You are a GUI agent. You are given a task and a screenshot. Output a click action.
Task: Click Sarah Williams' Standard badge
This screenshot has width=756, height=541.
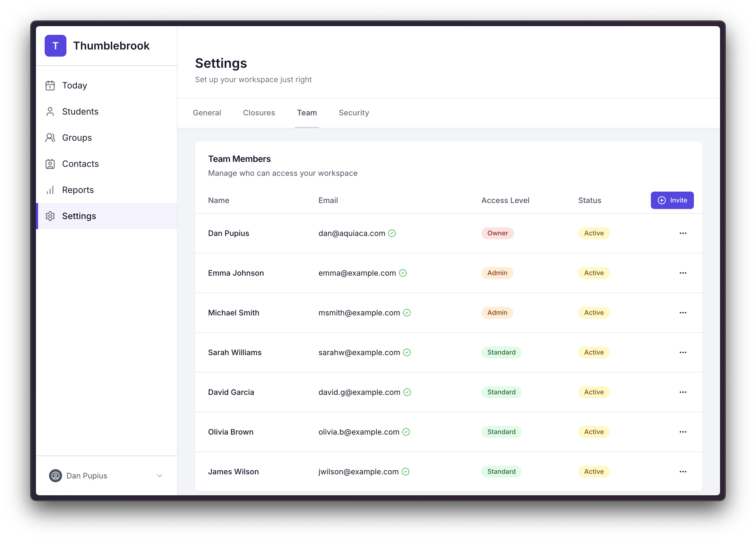tap(501, 352)
